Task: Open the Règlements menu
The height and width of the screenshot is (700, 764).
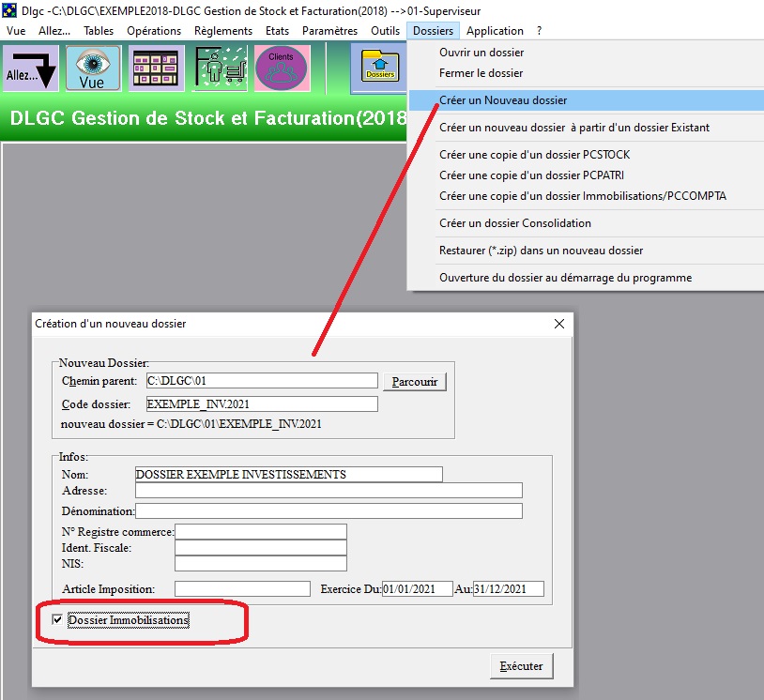Action: [x=223, y=31]
